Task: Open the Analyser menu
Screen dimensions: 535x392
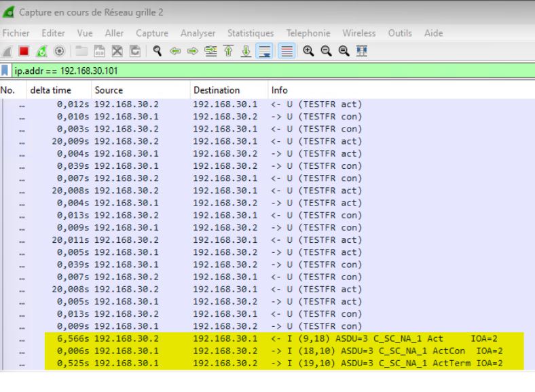Action: click(x=198, y=33)
